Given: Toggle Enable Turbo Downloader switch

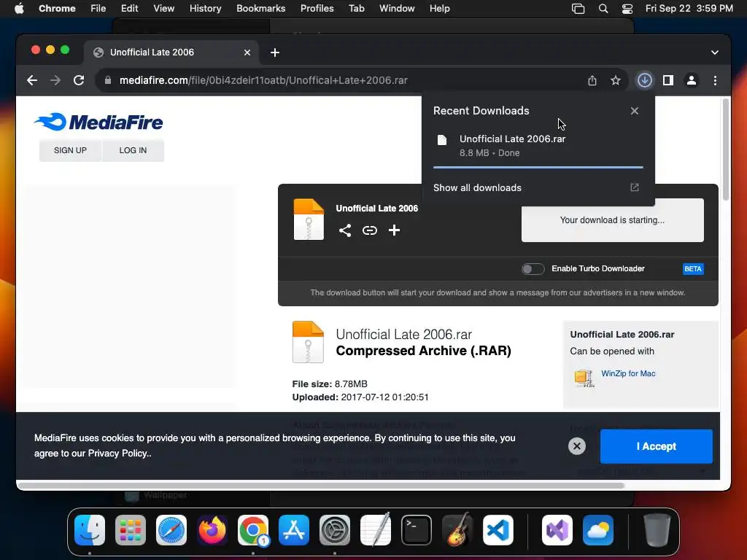Looking at the screenshot, I should (x=533, y=269).
